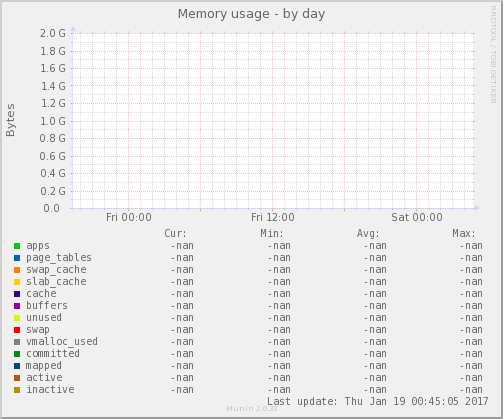Click the '2.0 G' y-axis value

click(53, 33)
